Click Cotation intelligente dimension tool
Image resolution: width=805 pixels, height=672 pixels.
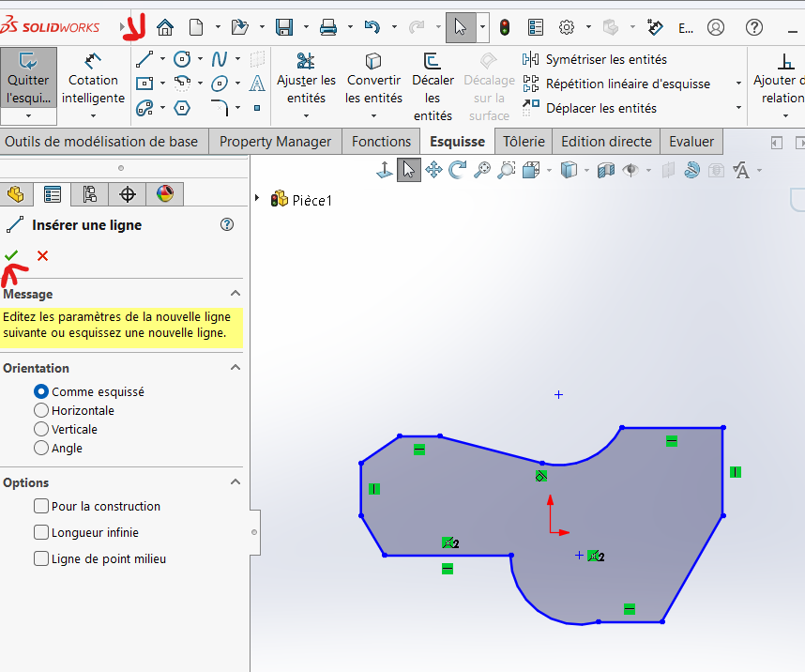pos(93,79)
